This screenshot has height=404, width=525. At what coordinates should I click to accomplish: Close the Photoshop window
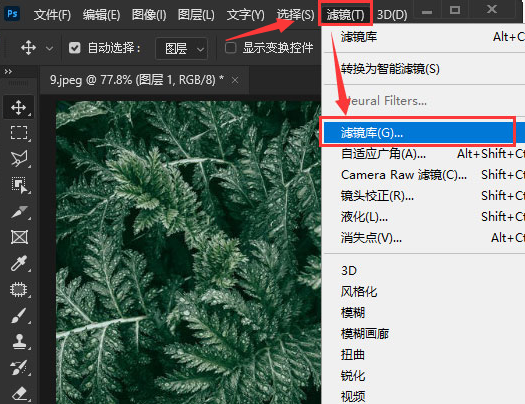click(x=491, y=9)
